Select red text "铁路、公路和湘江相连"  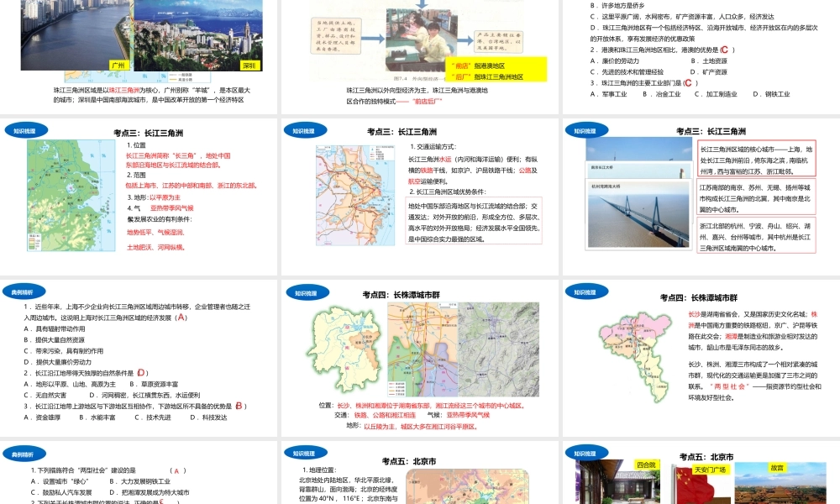[x=385, y=415]
